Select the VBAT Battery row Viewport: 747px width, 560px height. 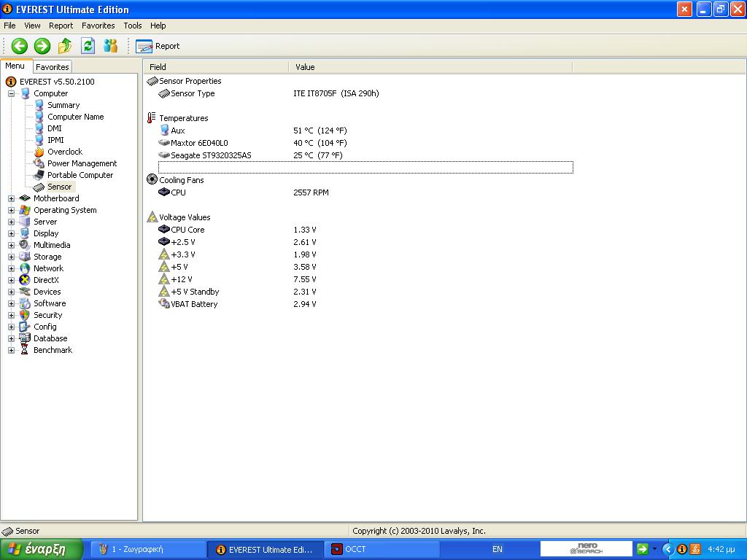[x=365, y=304]
